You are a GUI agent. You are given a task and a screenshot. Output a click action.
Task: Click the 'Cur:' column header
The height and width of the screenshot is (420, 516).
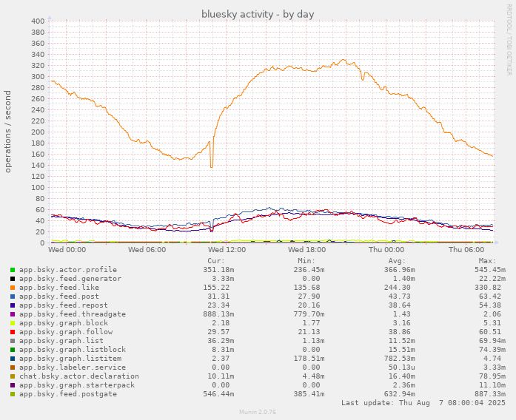pos(216,261)
